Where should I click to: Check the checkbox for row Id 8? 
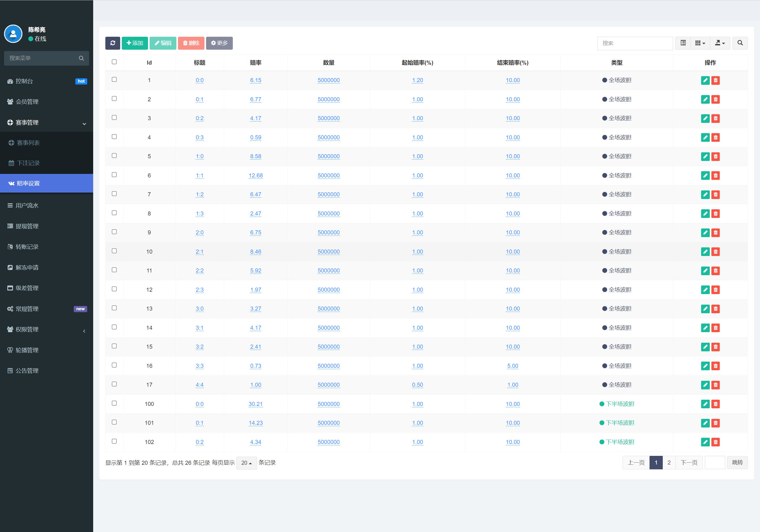114,213
